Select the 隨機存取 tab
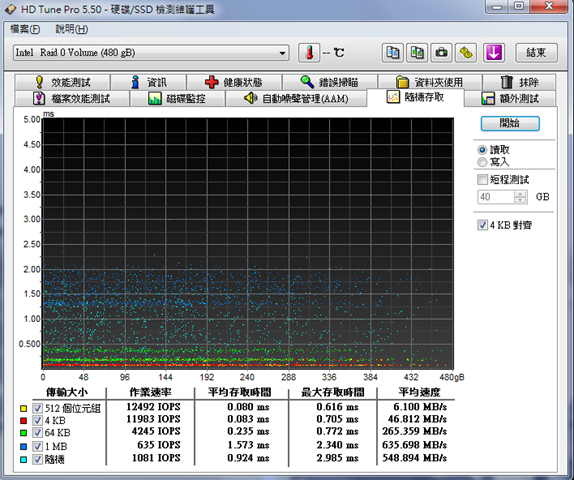 coord(415,97)
